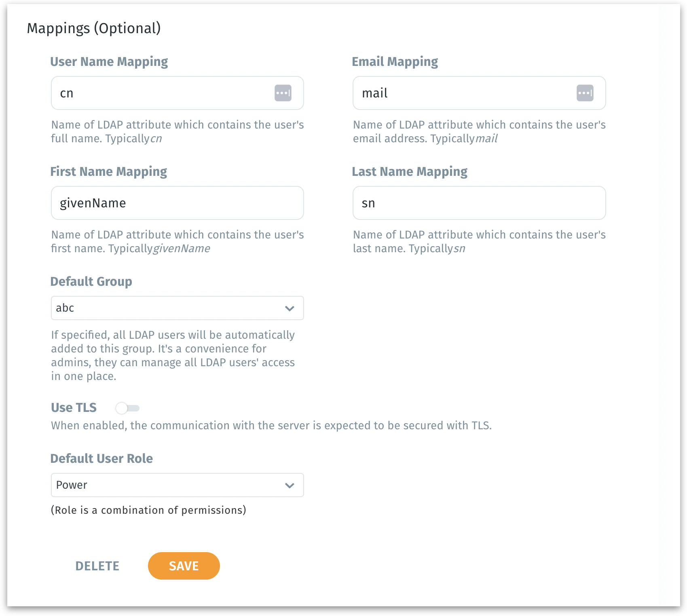Screen dimensions: 687x616
Task: Click the "Last Name Mapping" label
Action: coord(410,171)
